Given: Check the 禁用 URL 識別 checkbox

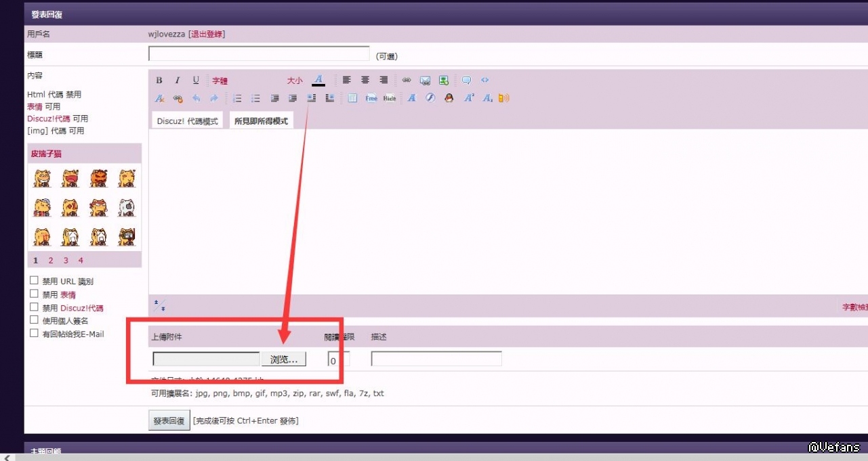Looking at the screenshot, I should click(x=34, y=280).
